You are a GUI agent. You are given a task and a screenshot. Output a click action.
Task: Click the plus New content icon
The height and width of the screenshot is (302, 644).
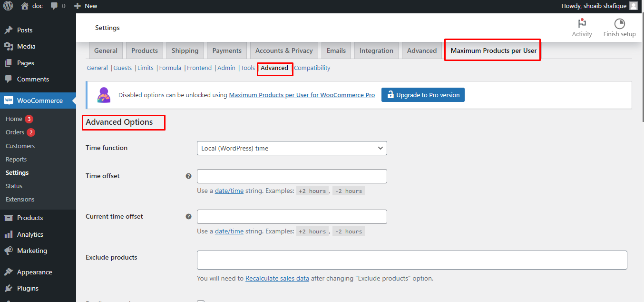[78, 6]
